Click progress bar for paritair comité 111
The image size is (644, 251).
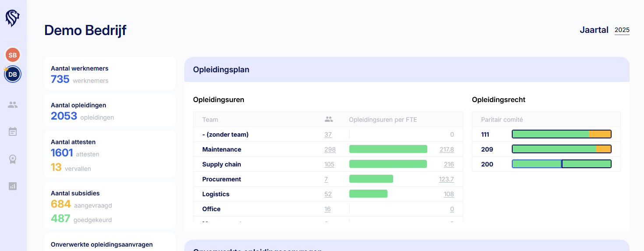(561, 134)
